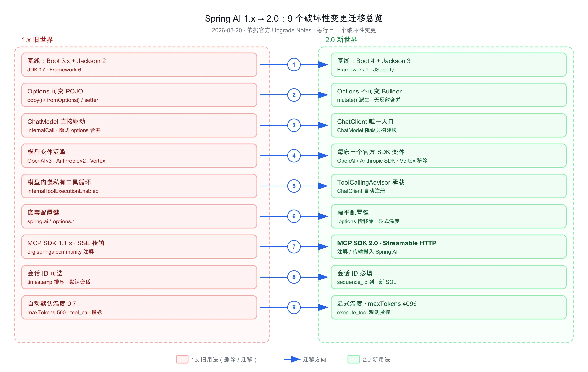
Task: Click the red legend swatch for 1.x
Action: coord(182,359)
